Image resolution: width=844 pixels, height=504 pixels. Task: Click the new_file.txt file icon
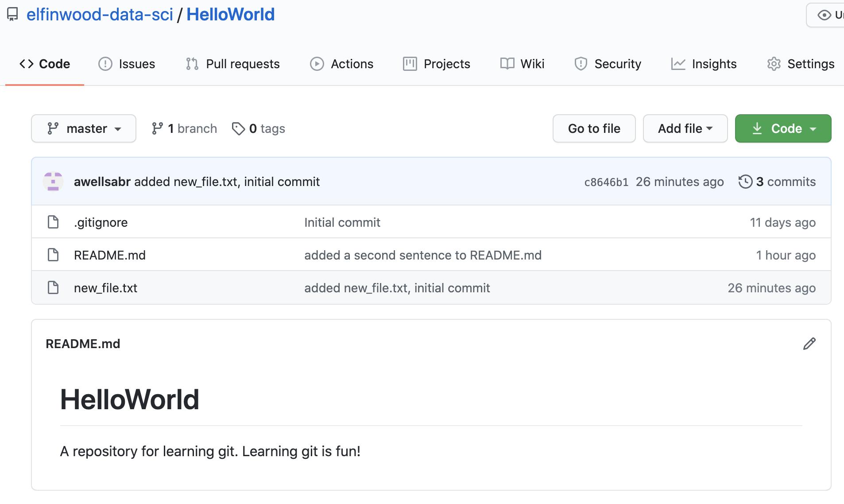pos(53,288)
